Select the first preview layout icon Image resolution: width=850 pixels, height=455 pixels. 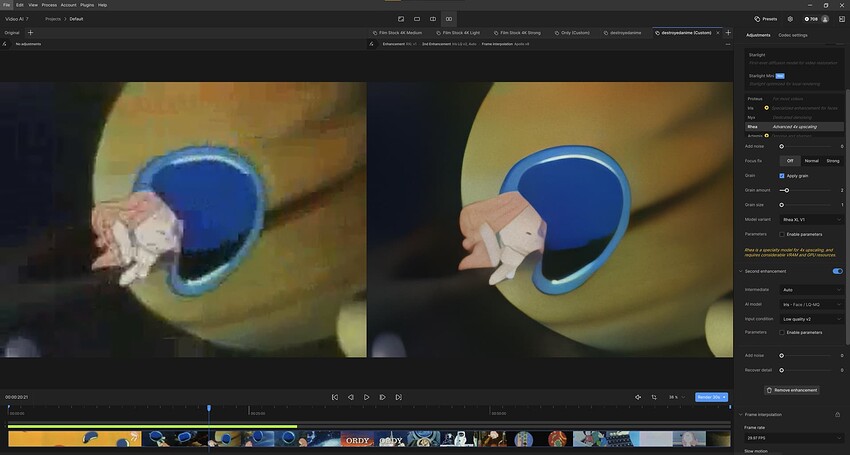click(401, 19)
